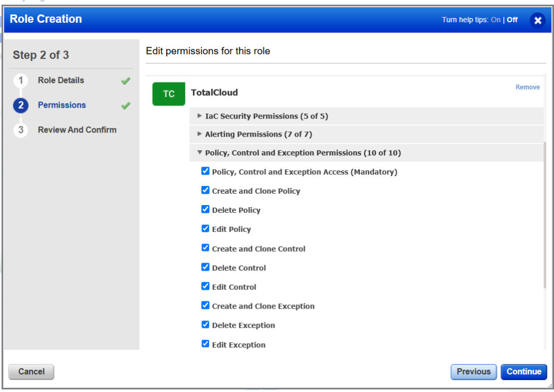
Task: Uncheck Create and Clone Policy checkbox
Action: click(x=205, y=190)
